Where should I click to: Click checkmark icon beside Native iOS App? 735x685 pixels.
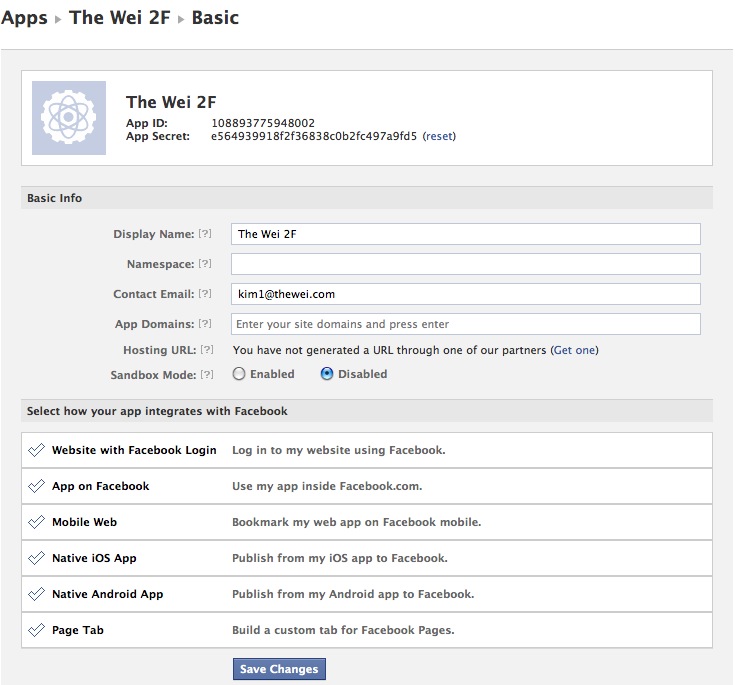[x=36, y=558]
